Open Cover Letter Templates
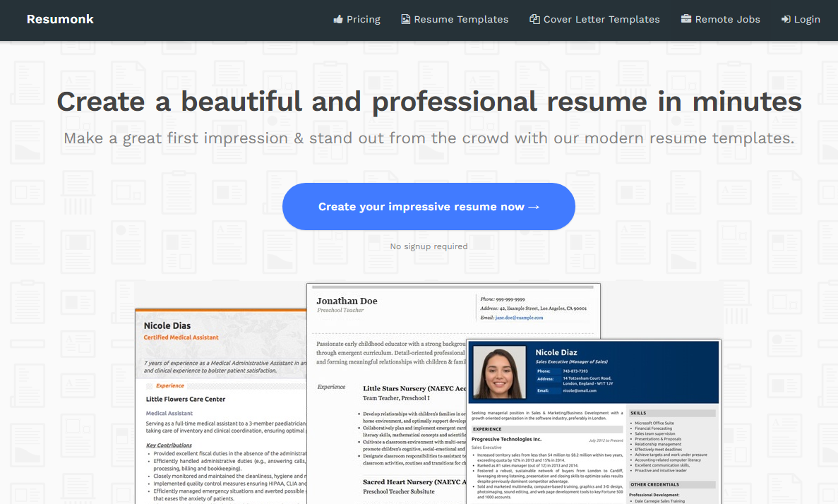Viewport: 838px width, 504px height. (x=594, y=19)
